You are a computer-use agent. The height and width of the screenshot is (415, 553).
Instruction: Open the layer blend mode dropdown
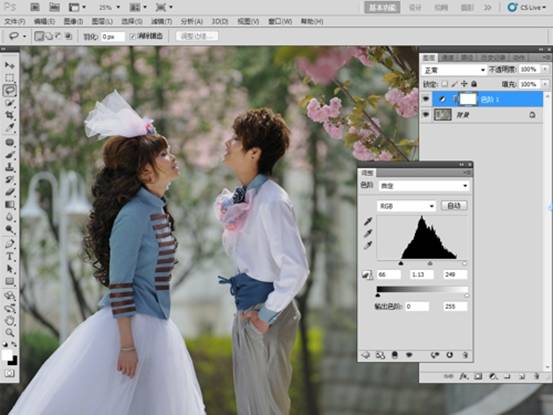click(x=454, y=70)
